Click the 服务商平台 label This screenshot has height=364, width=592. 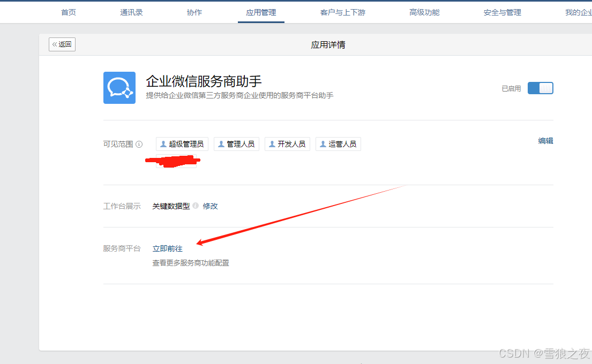click(x=122, y=248)
